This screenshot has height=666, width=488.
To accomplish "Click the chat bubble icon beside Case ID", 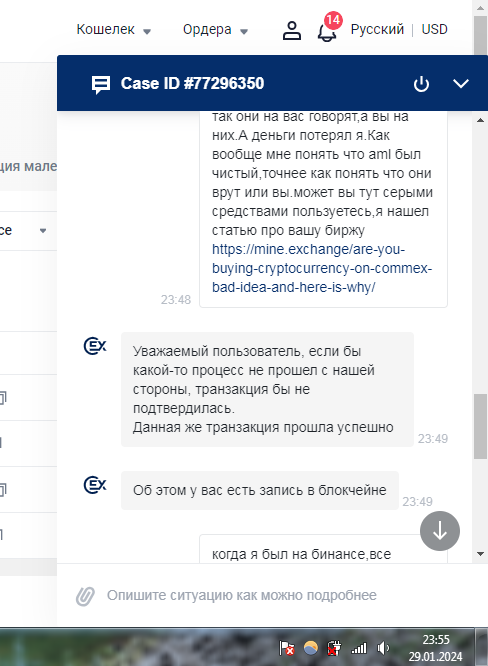I will coord(101,85).
